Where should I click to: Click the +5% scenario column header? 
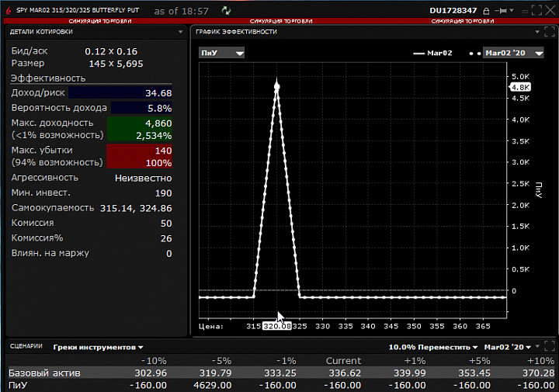point(480,361)
